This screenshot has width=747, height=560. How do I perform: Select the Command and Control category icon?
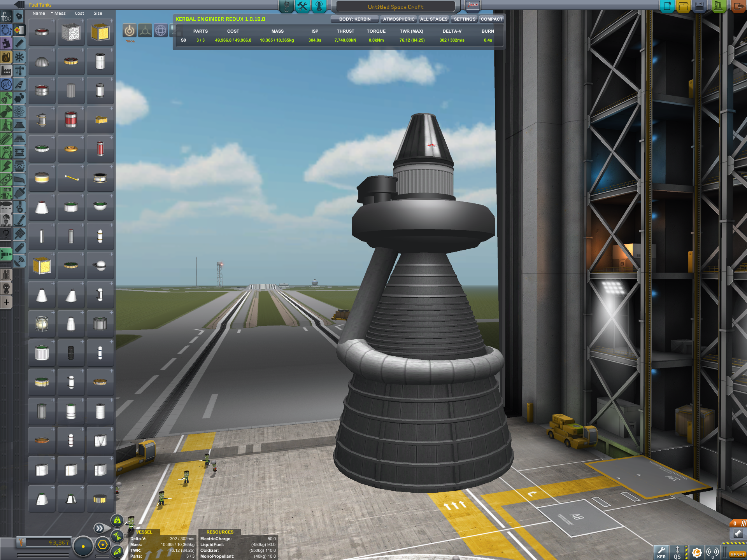click(x=19, y=57)
